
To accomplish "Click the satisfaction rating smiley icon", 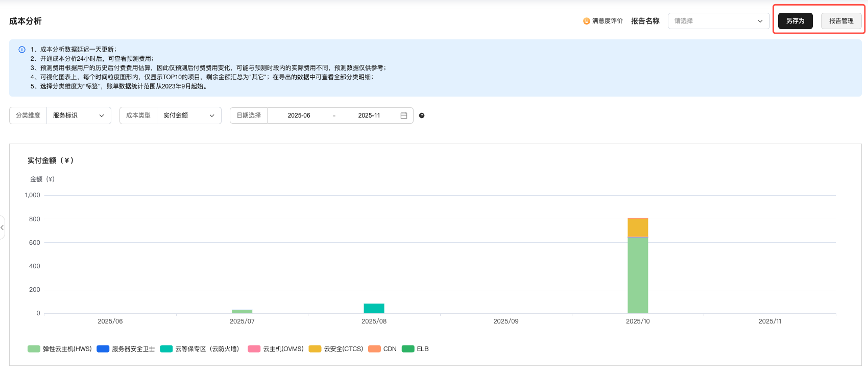I will [x=587, y=21].
